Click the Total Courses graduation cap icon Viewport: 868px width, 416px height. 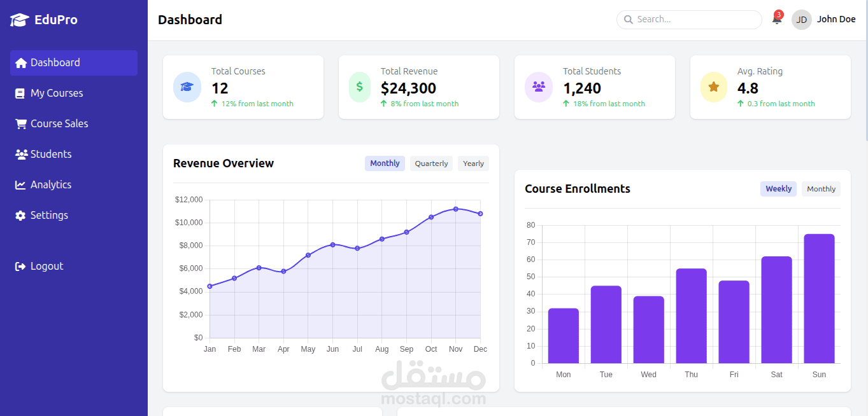click(187, 87)
